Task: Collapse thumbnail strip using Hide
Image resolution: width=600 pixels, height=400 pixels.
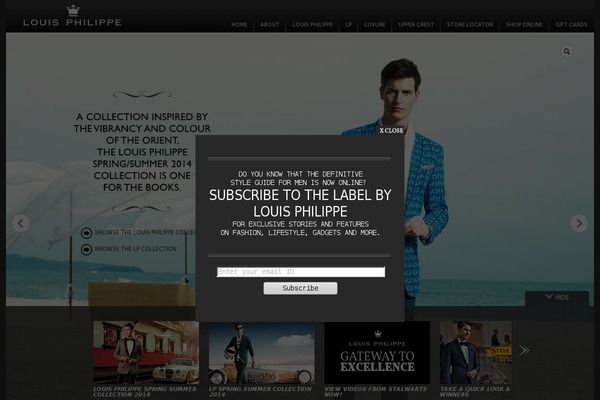Action: click(x=557, y=297)
